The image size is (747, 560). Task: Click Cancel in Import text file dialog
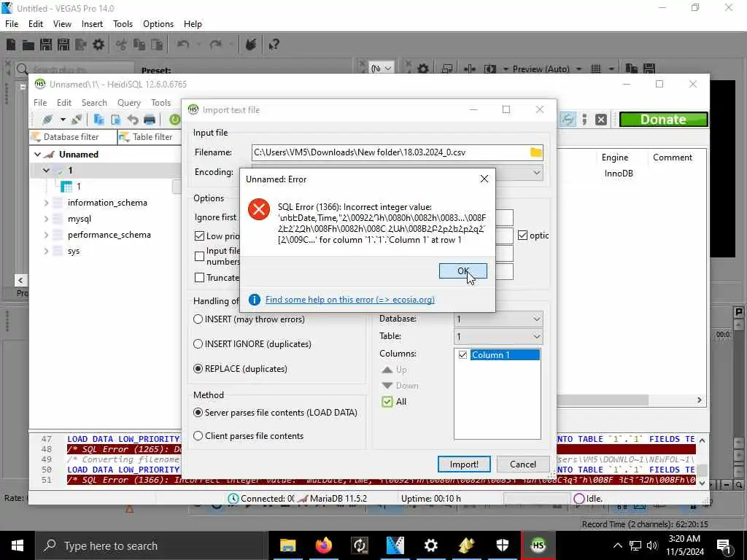coord(522,464)
